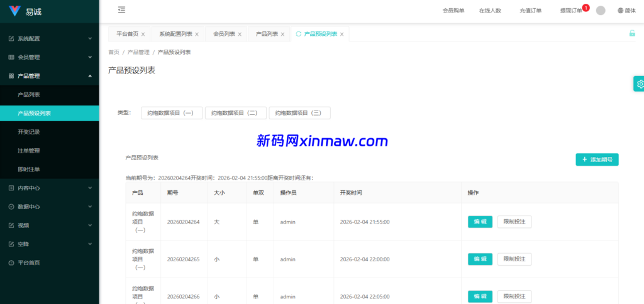Click period number 20260204265 cell
The image size is (644, 304).
point(183,259)
